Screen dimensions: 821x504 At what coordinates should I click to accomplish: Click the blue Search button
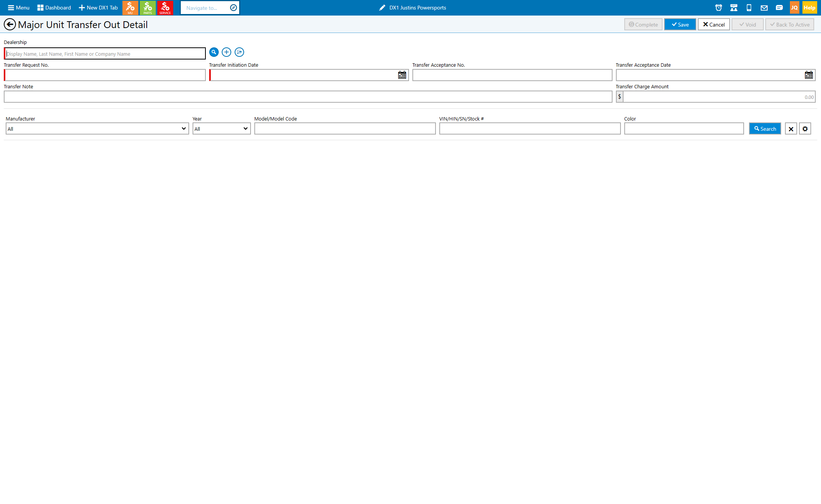(765, 129)
